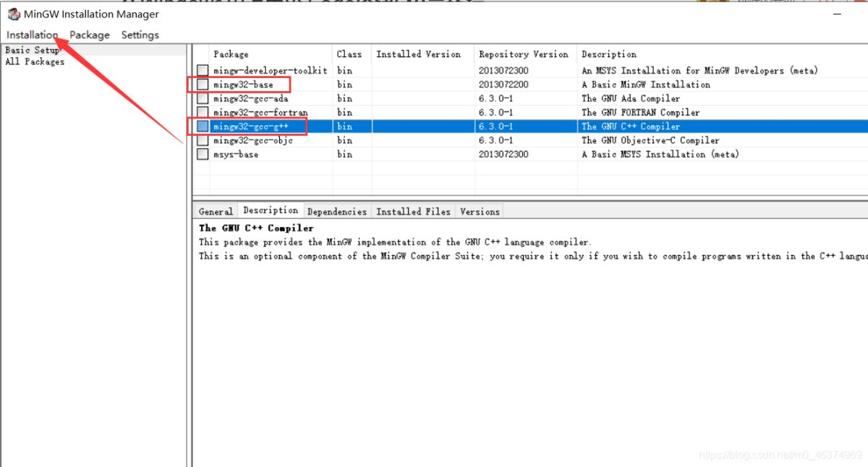Switch to the Installed Files tab

(414, 212)
